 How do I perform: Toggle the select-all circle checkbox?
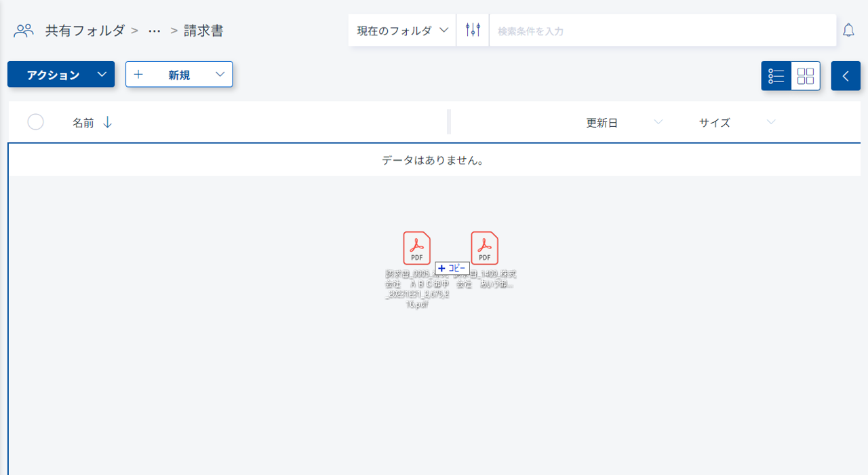tap(35, 122)
